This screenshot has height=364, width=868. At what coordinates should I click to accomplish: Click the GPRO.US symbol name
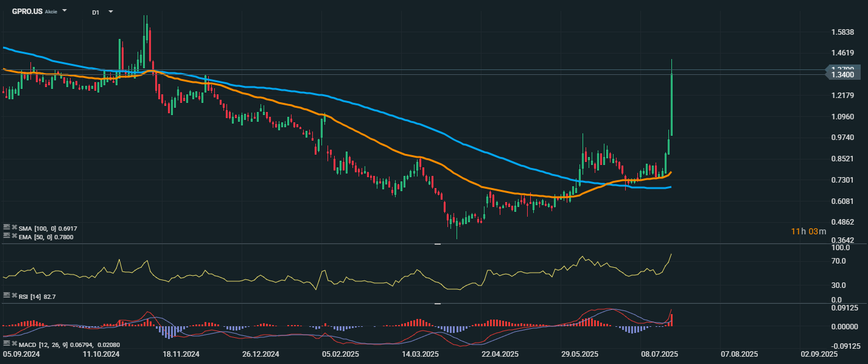[27, 11]
